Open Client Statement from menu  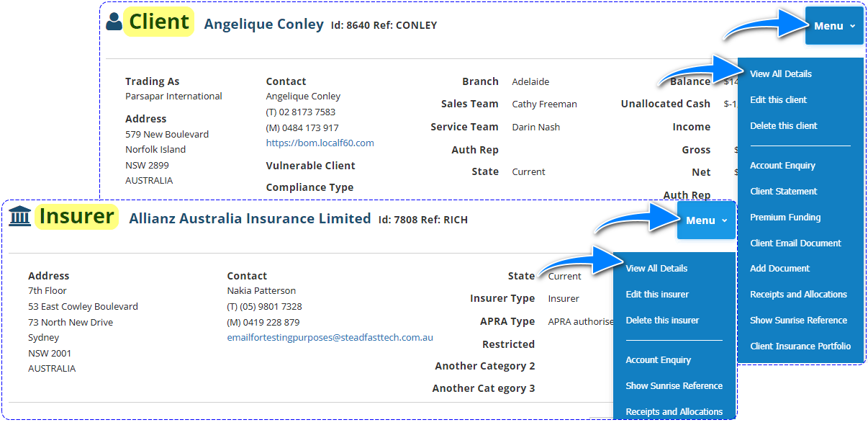coord(783,191)
